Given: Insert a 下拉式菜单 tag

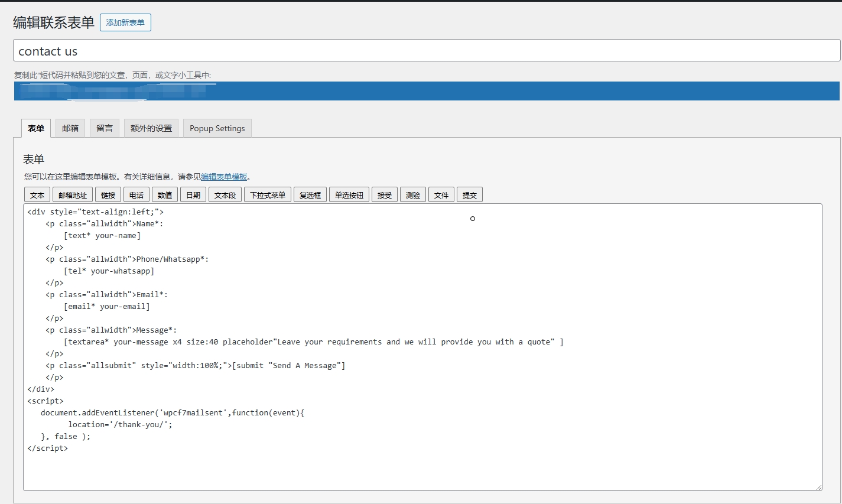Looking at the screenshot, I should (268, 195).
